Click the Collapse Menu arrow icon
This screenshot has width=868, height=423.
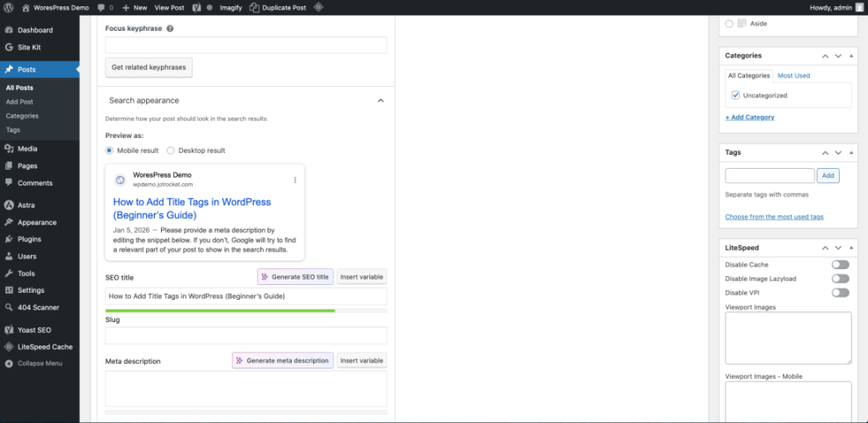(x=9, y=364)
